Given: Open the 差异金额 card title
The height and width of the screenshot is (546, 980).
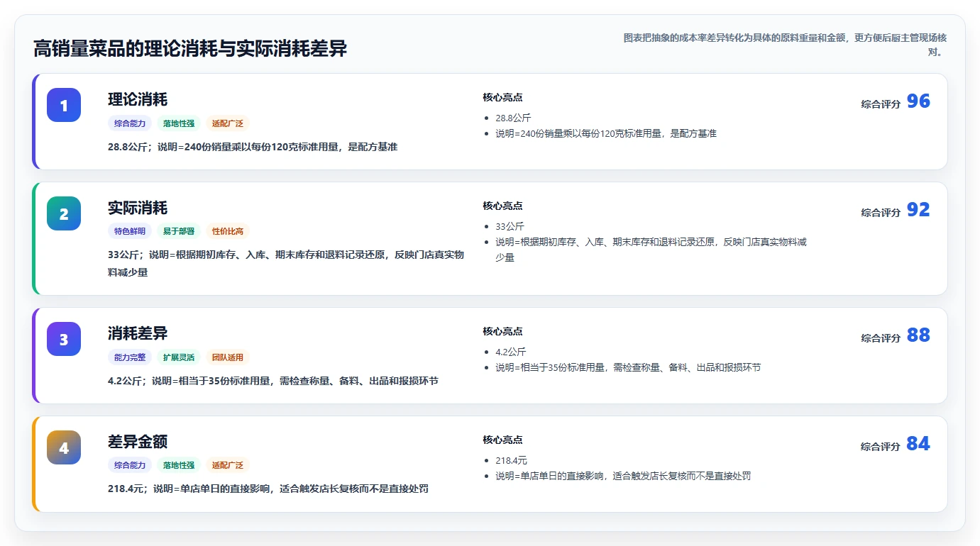Looking at the screenshot, I should (x=138, y=442).
